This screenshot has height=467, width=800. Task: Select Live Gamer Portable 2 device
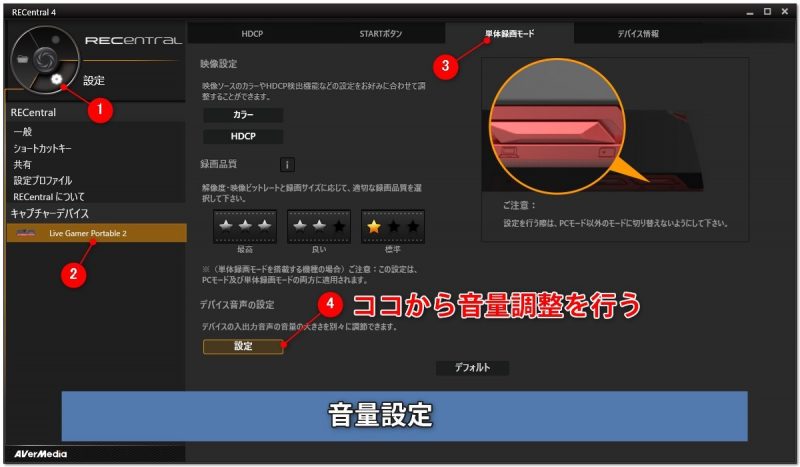(96, 233)
